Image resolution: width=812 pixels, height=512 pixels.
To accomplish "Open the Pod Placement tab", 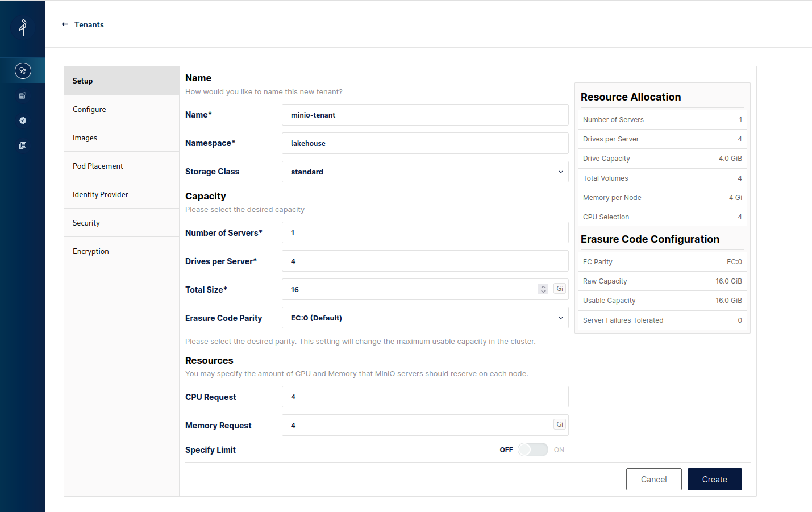I will point(122,166).
